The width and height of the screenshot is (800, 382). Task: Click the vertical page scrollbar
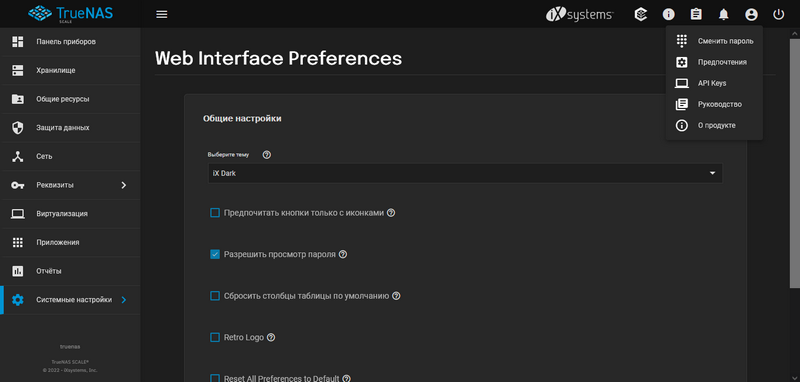(794, 158)
